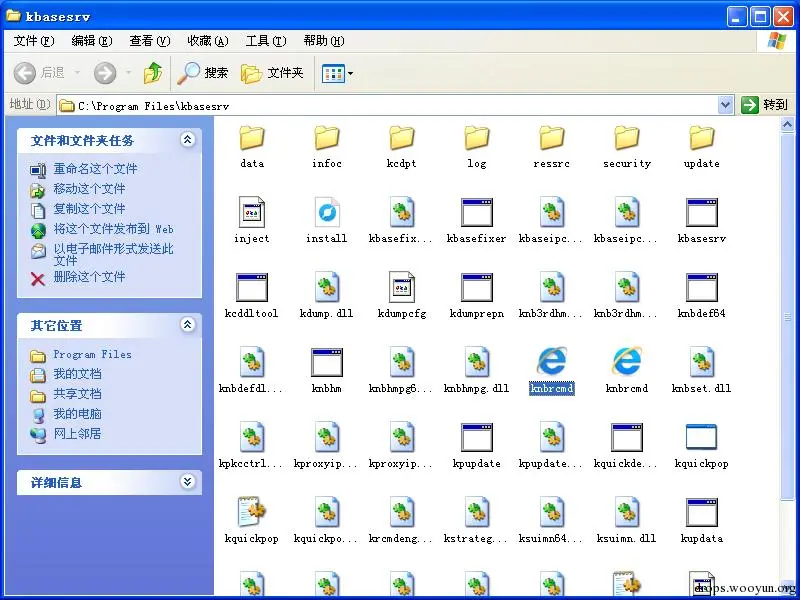Select the kbasesrv executable
This screenshot has height=600, width=800.
[702, 212]
